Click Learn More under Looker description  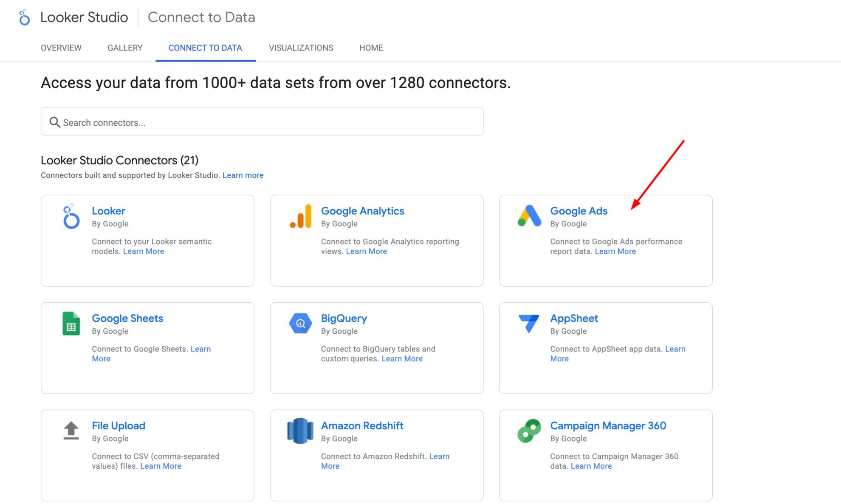pos(144,251)
